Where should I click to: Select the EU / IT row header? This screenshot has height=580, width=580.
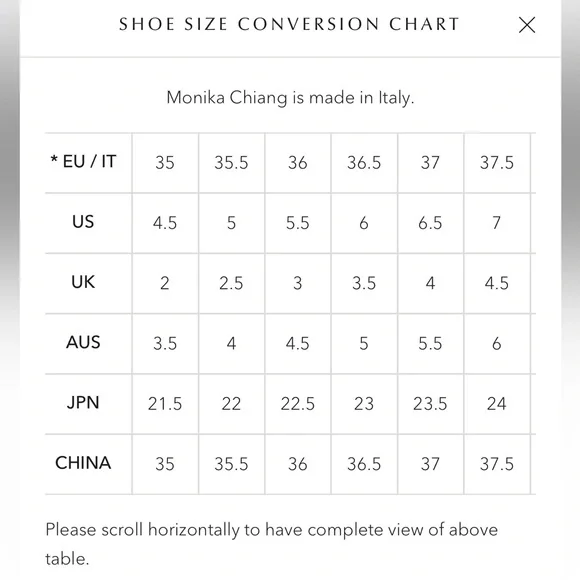83,162
